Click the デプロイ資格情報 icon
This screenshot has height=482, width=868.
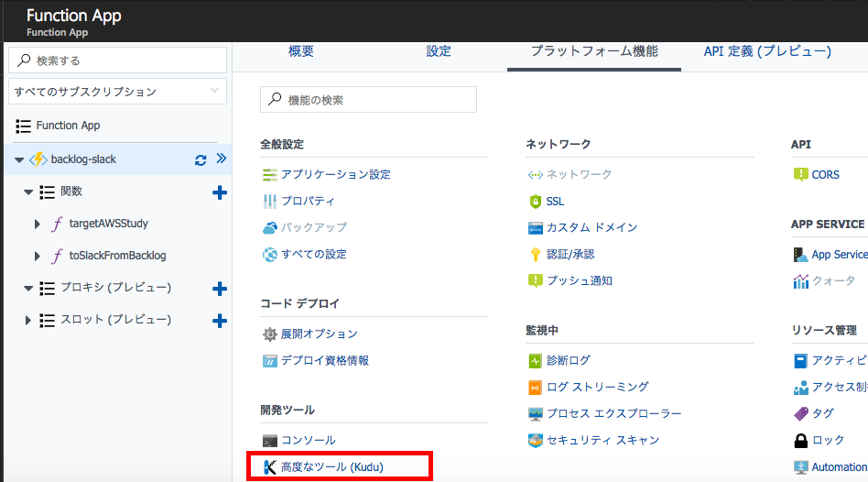click(x=269, y=361)
